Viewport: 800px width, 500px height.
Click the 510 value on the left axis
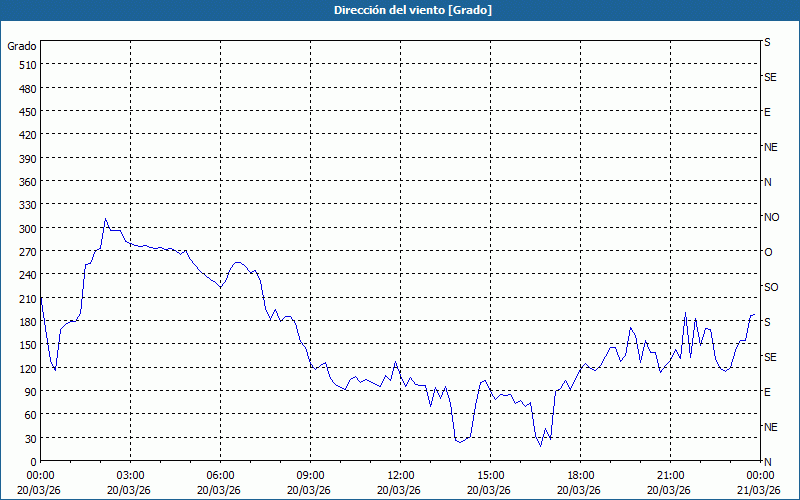26,65
